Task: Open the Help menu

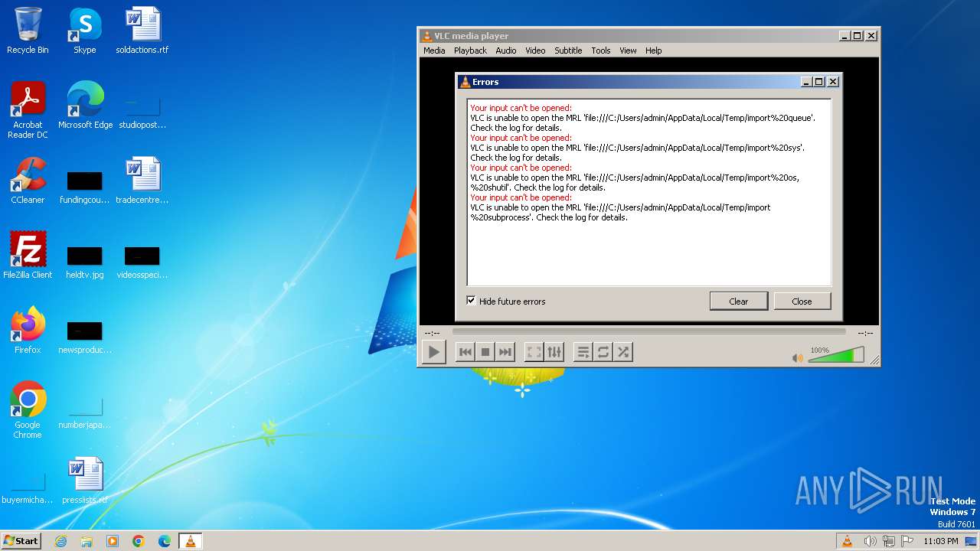Action: tap(653, 51)
